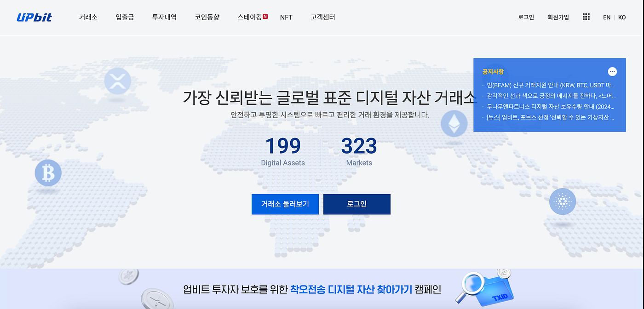Click the notice panel more ellipsis icon
The width and height of the screenshot is (644, 309).
tap(612, 72)
